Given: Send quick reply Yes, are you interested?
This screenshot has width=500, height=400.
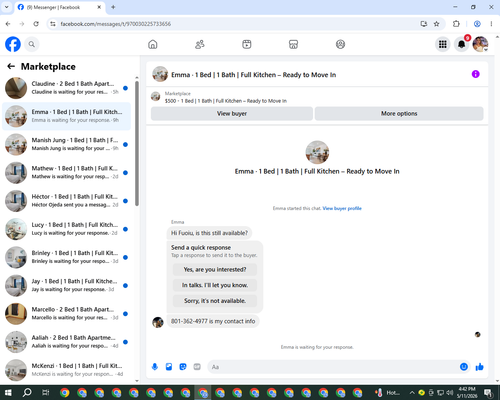Looking at the screenshot, I should coord(215,269).
